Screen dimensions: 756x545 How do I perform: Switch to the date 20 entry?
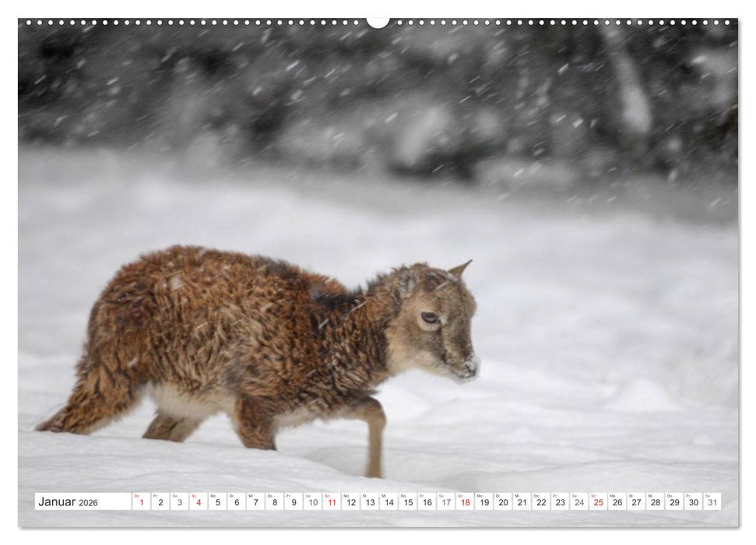(x=504, y=502)
